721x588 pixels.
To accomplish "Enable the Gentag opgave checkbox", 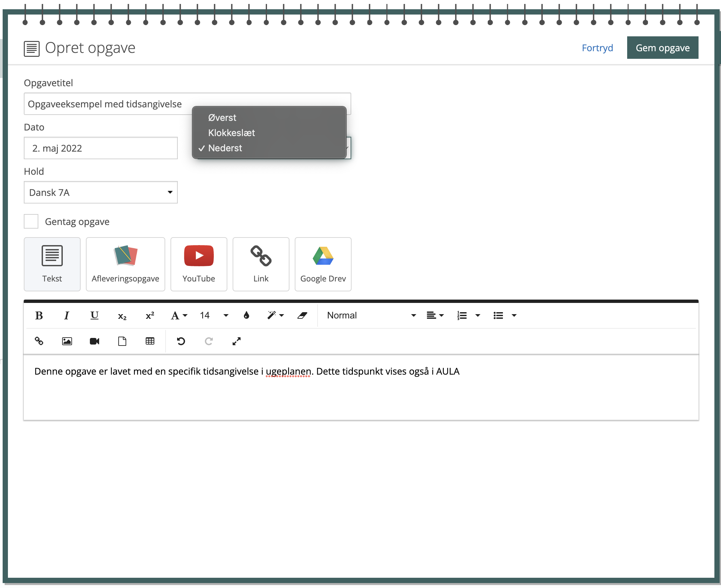I will pos(31,222).
